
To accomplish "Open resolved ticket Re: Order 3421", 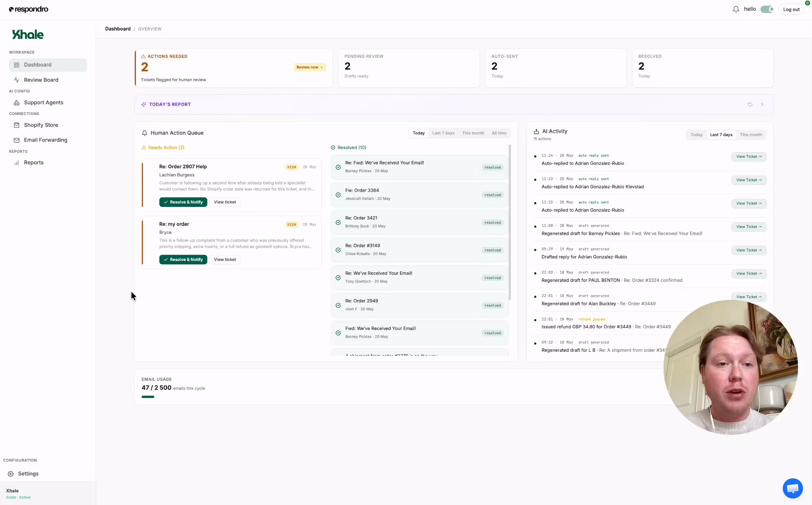I will click(x=419, y=222).
